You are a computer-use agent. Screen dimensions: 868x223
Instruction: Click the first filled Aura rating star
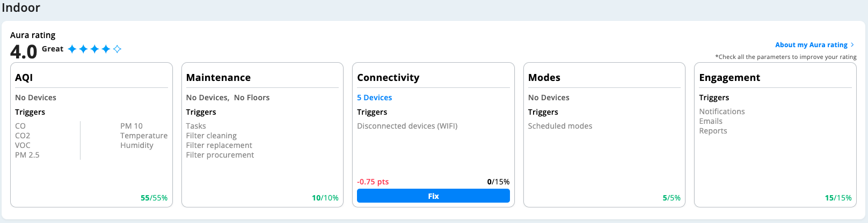[x=72, y=49]
